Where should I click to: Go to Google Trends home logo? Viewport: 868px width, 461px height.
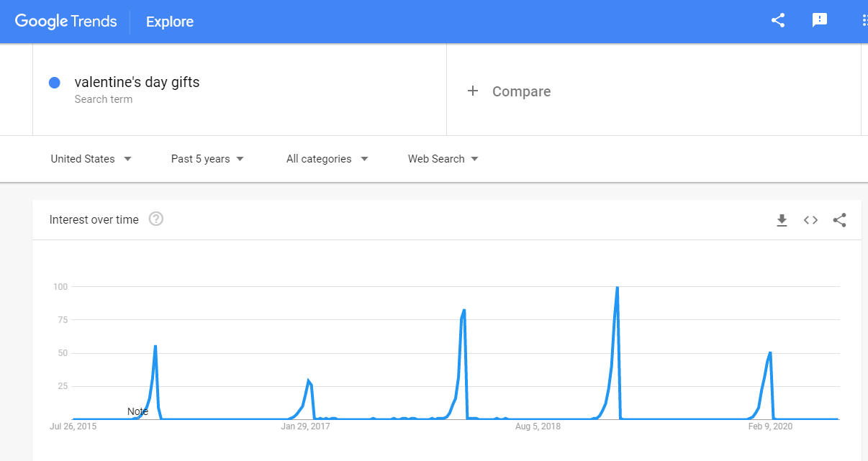(x=65, y=22)
